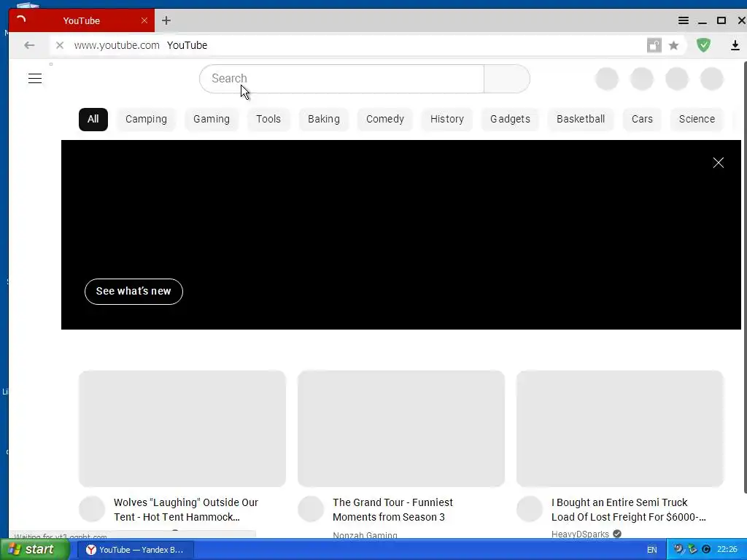
Task: Click The Grand Tour video thumbnail placeholder
Action: pyautogui.click(x=401, y=429)
